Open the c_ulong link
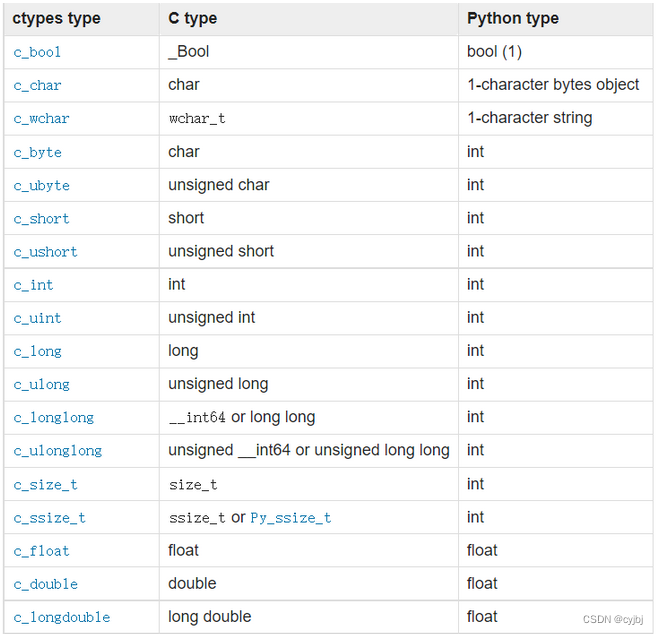The width and height of the screenshot is (658, 634). tap(42, 385)
